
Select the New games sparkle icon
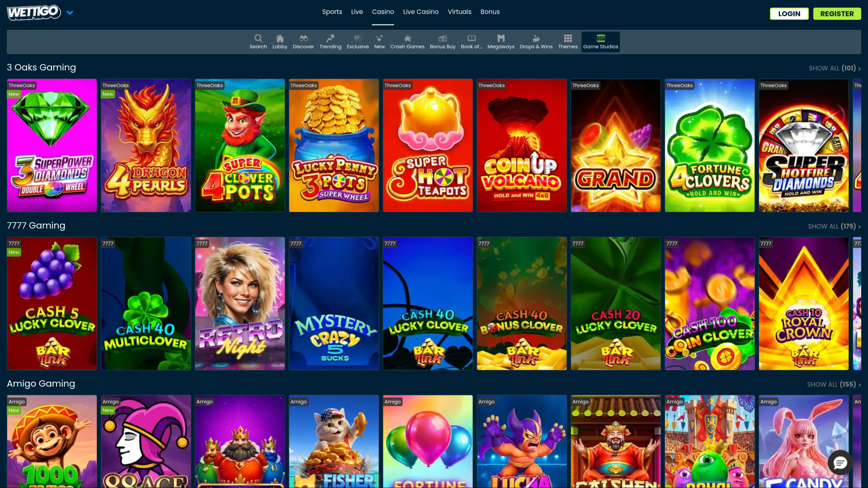pos(379,42)
